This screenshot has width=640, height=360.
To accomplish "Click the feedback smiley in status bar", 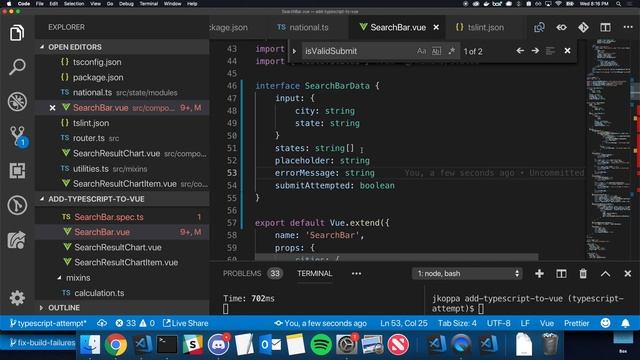I will (605, 323).
